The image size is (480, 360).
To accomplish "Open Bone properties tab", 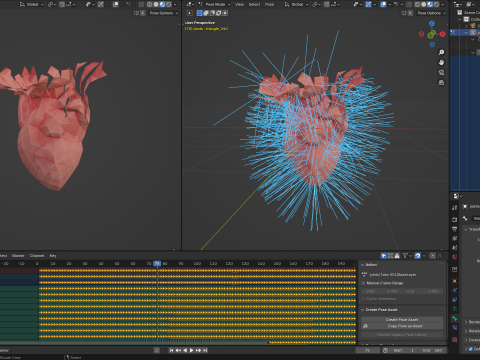I will [x=455, y=319].
